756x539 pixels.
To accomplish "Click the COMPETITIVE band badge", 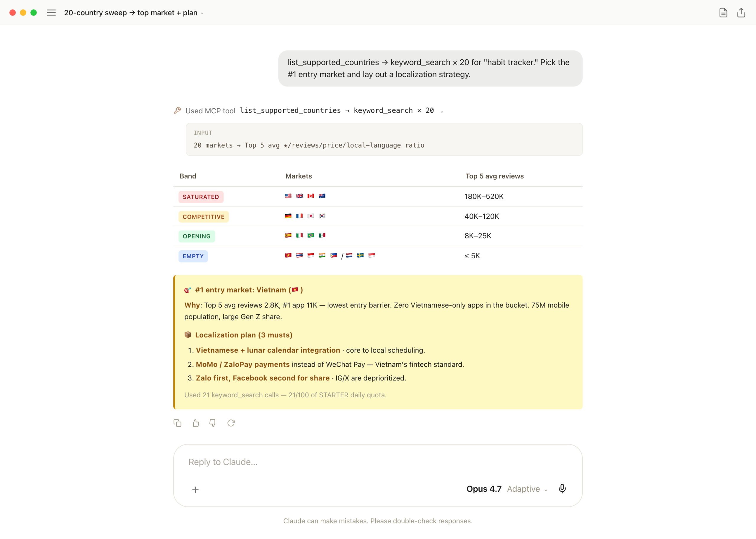I will pos(203,217).
